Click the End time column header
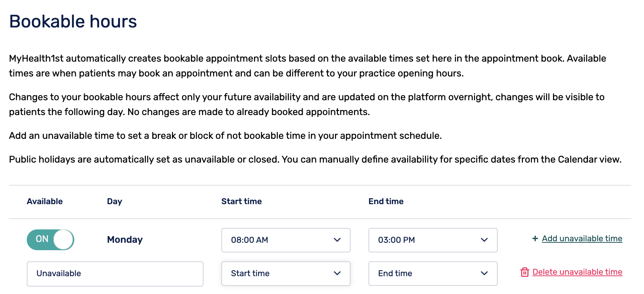Viewport: 644px width, 294px height. [386, 201]
